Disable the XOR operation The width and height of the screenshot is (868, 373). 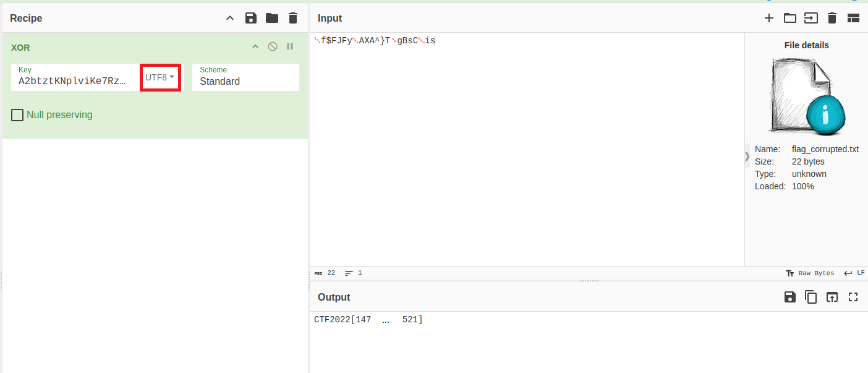273,47
